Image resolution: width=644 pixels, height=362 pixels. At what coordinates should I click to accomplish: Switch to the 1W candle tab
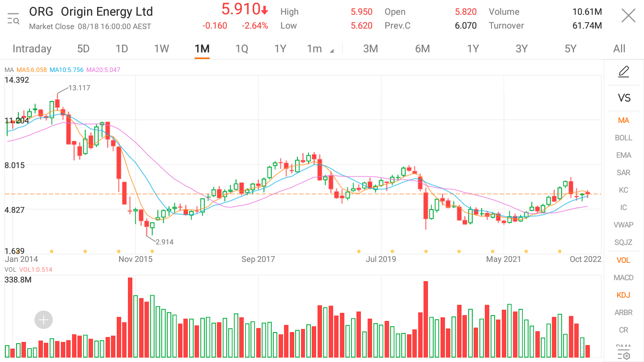161,49
